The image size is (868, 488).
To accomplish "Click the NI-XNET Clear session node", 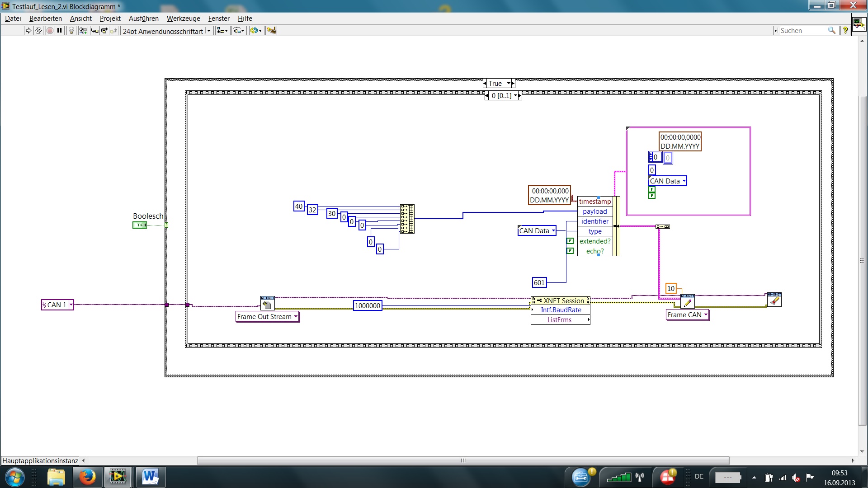I will tap(774, 300).
